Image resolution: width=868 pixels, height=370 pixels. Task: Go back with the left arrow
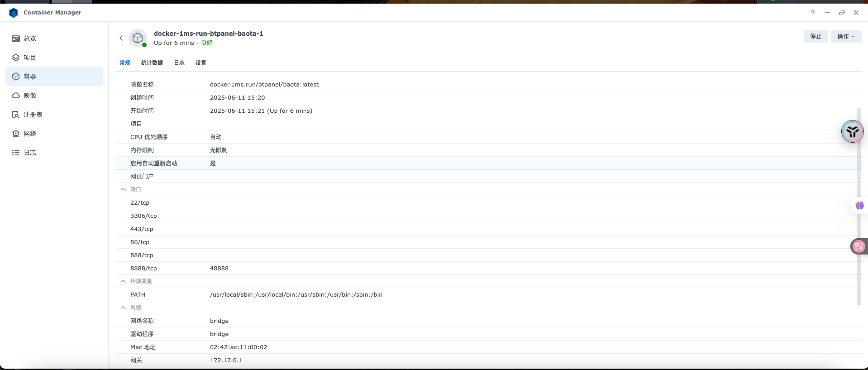[121, 38]
